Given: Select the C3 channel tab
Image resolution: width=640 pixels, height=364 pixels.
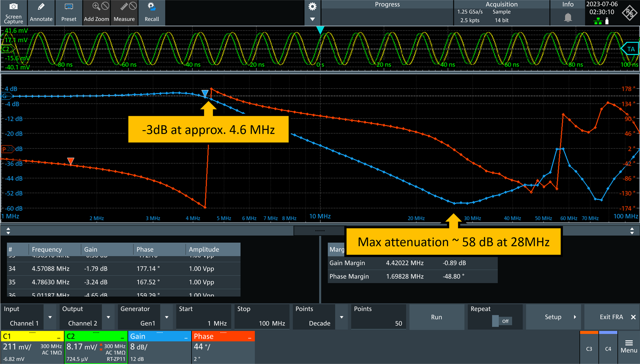Looking at the screenshot, I should click(x=589, y=348).
